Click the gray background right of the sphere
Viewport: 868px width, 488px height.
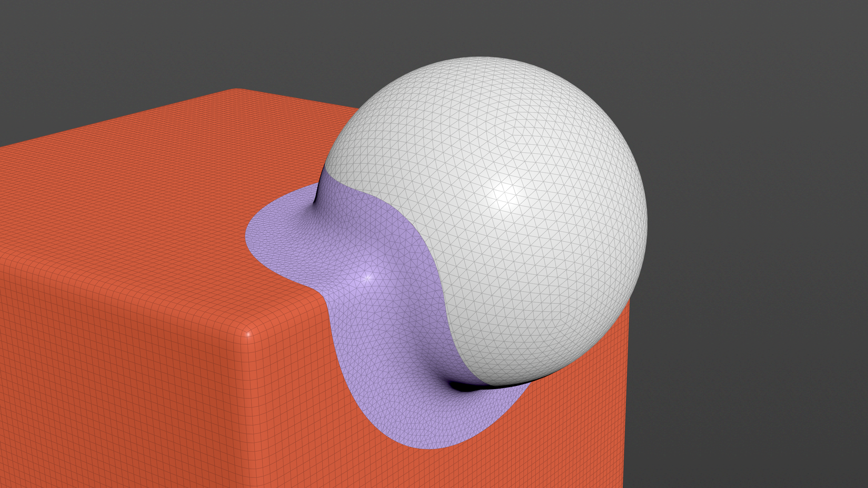click(746, 203)
